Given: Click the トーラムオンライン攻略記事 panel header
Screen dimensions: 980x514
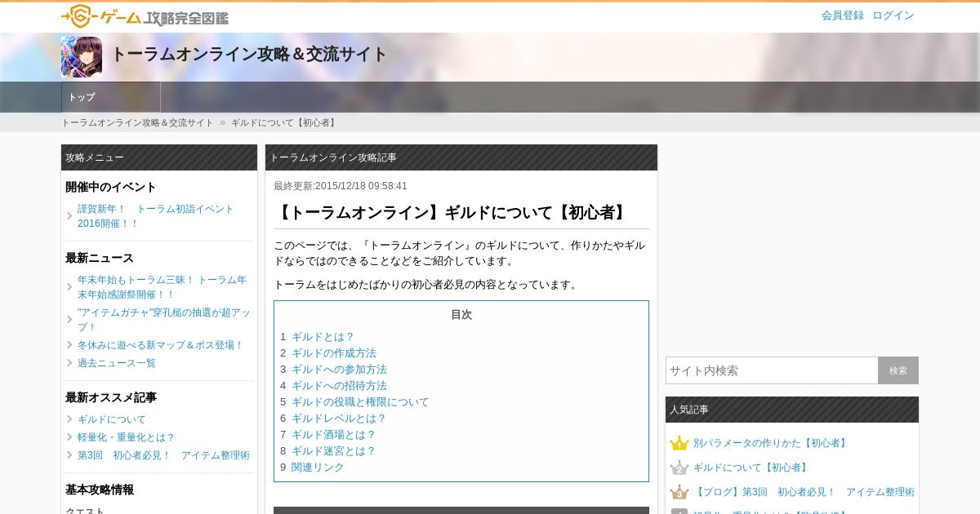Looking at the screenshot, I should [461, 157].
